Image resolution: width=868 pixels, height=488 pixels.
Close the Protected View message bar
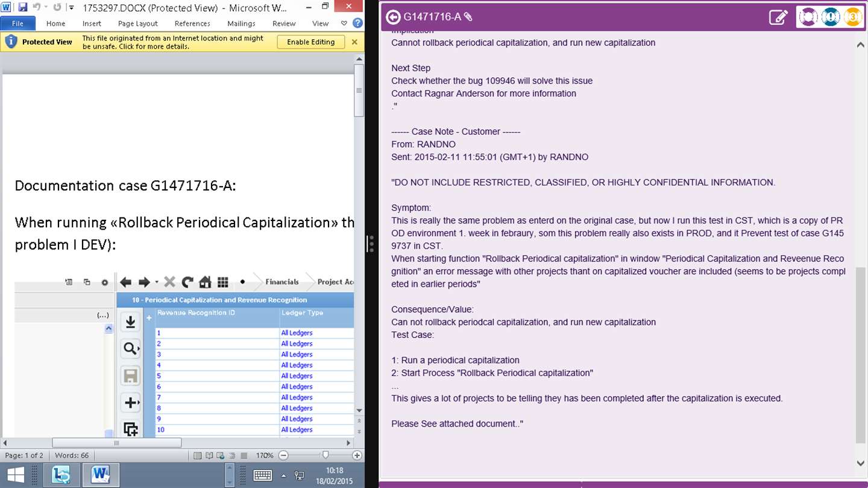click(x=354, y=42)
